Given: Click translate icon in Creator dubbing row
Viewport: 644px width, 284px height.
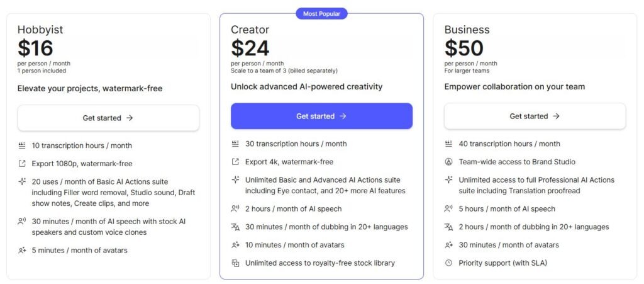Looking at the screenshot, I should [235, 227].
